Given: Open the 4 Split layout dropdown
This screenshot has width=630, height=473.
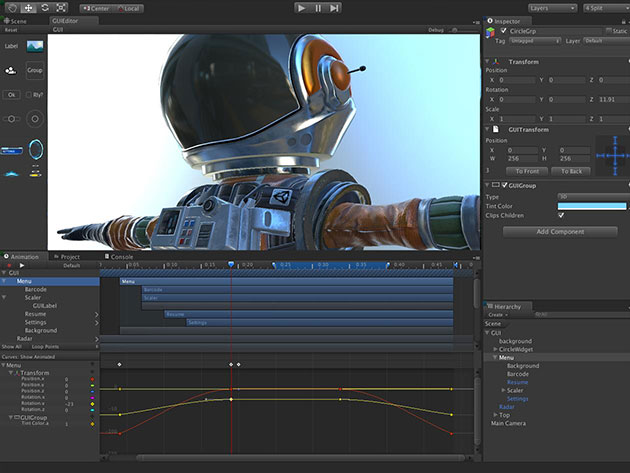Looking at the screenshot, I should click(x=607, y=8).
